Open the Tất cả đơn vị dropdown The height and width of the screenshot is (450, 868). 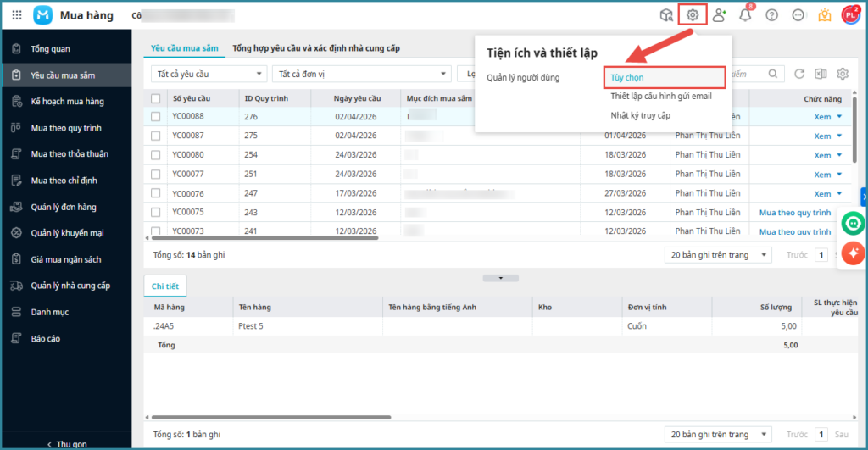361,74
